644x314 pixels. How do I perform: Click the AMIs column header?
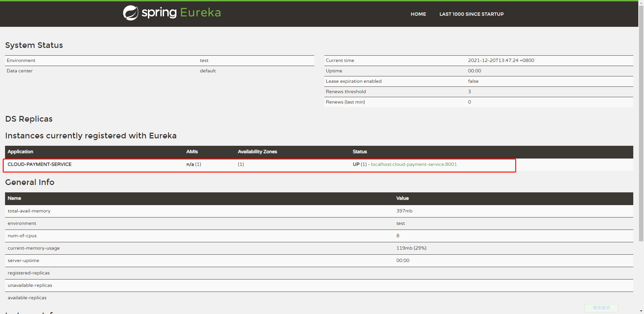(192, 152)
